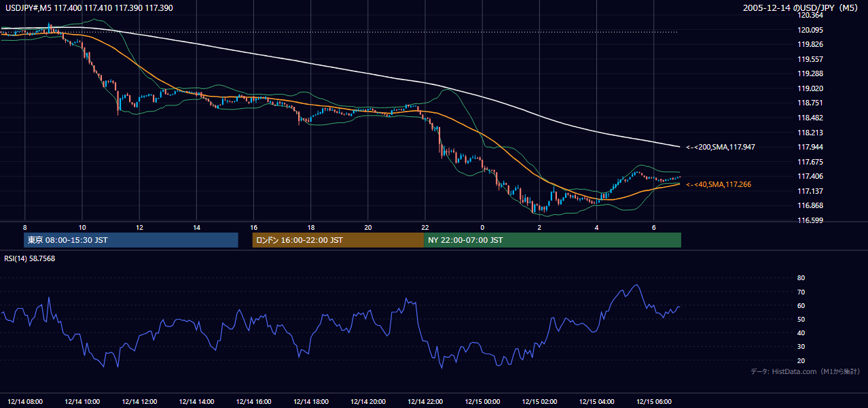Click the bottom time label 12/15 06:00
868x408 pixels.
(654, 402)
